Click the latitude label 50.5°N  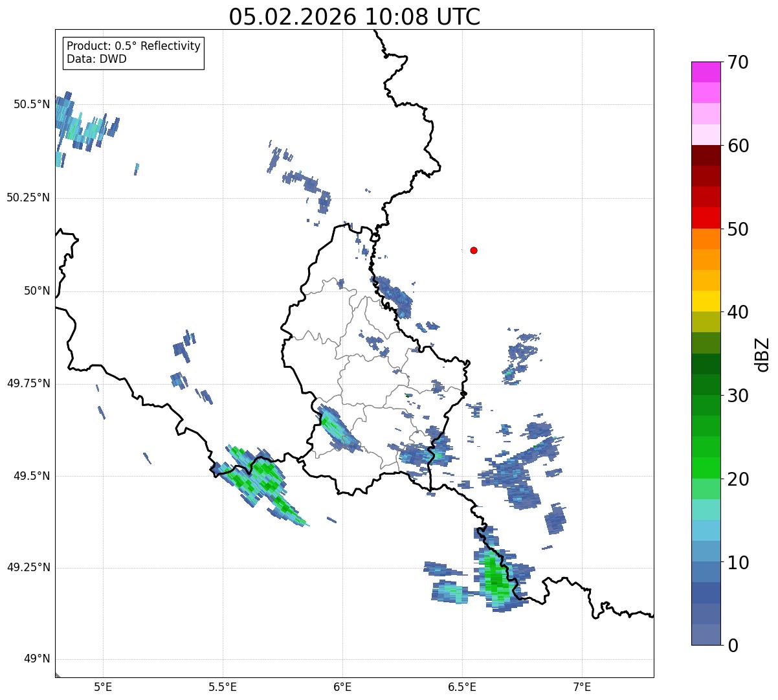pyautogui.click(x=32, y=104)
